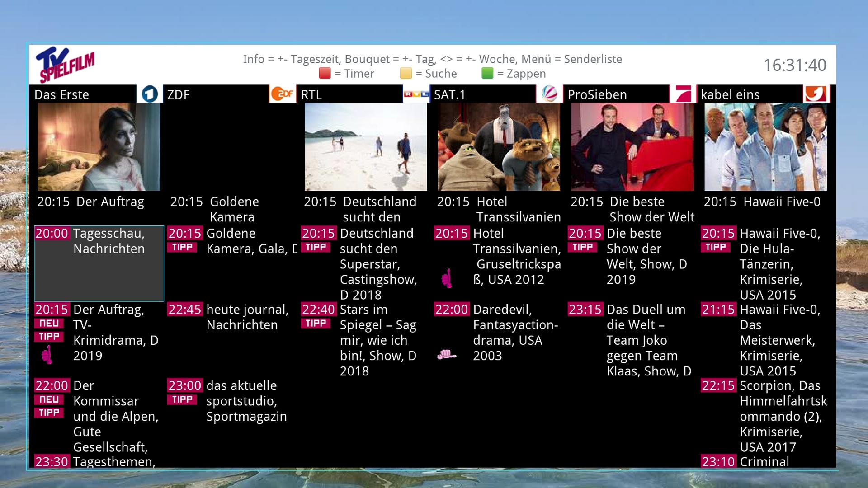Click TIPP badge on Deutschland sucht den Superstar
The width and height of the screenshot is (868, 488).
click(316, 247)
